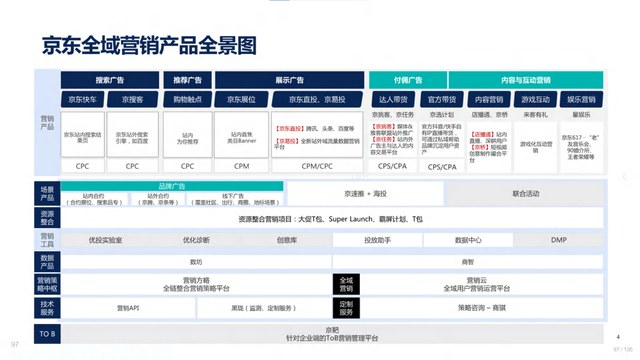This screenshot has width=640, height=360.
Task: Click the 来客有礼 label
Action: click(536, 115)
